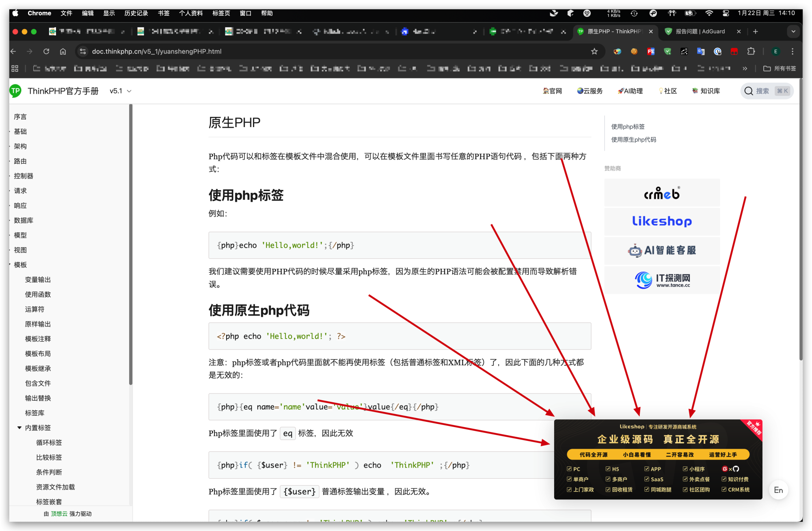
Task: Open the 官网 navigation link
Action: point(552,91)
